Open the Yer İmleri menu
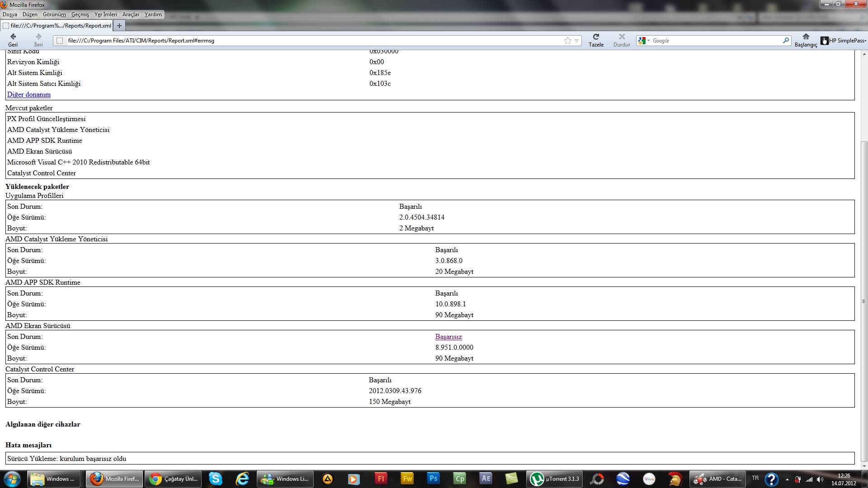Screen dimensions: 868x488 (x=105, y=14)
